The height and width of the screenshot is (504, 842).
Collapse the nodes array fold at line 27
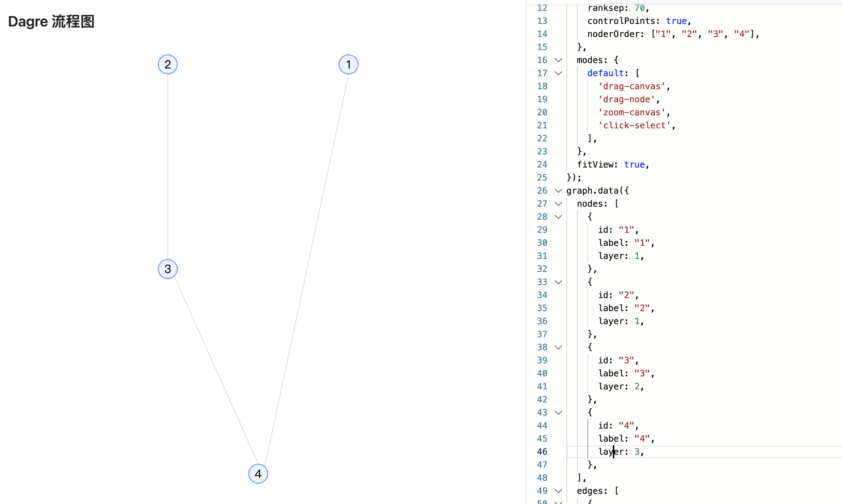[558, 203]
